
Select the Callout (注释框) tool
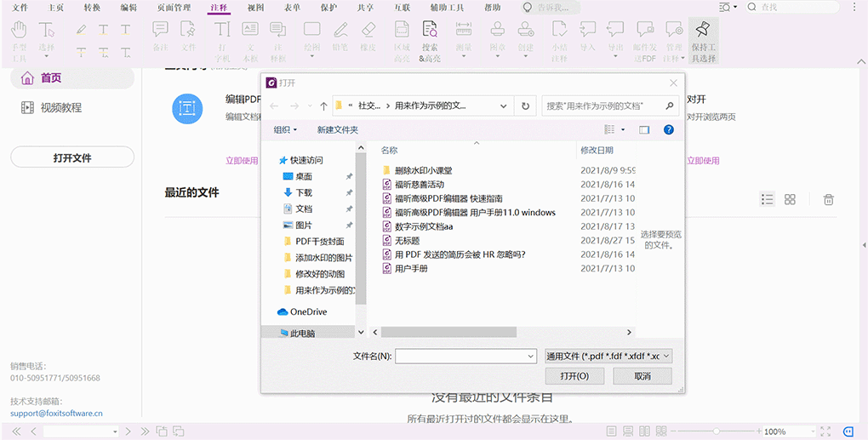tap(278, 40)
